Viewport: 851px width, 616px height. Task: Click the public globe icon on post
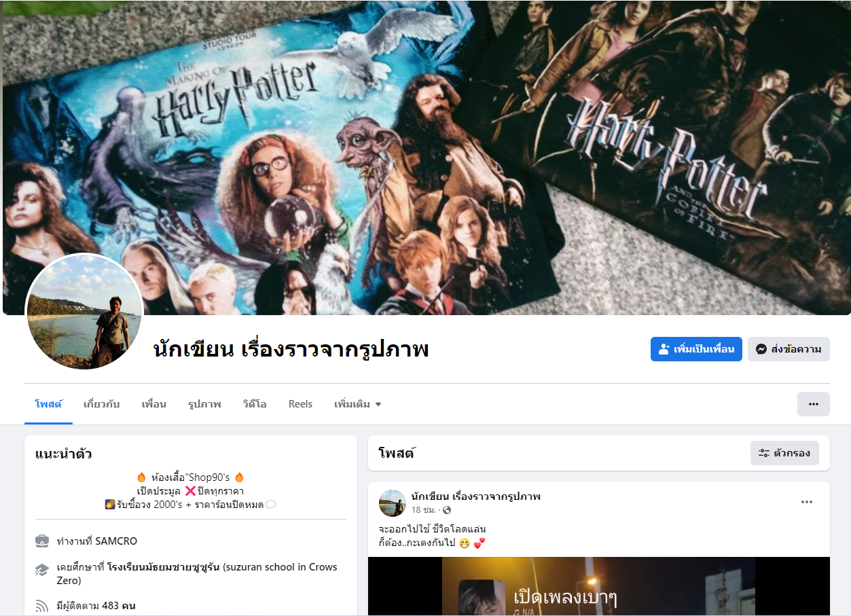point(447,510)
